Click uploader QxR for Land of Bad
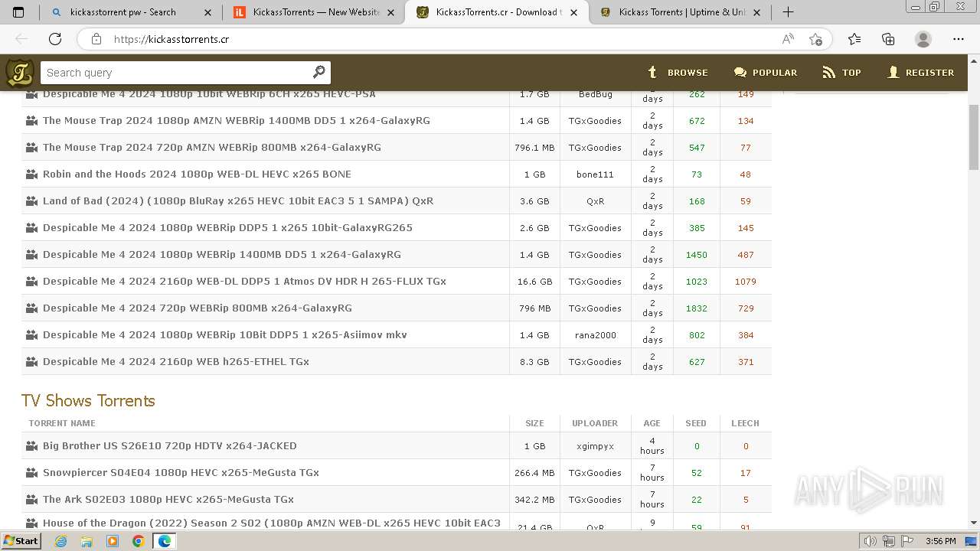This screenshot has width=980, height=551. click(x=595, y=201)
